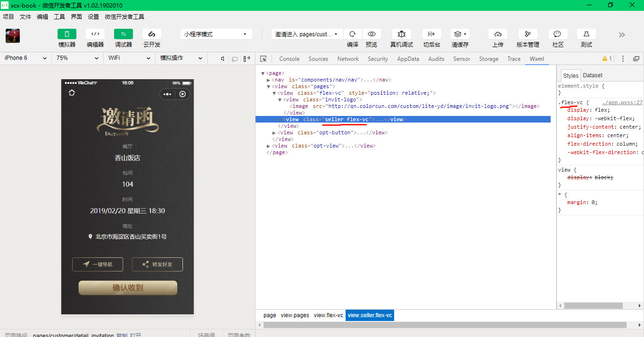Tap the 转发好友 share button
Screen dimensions: 644x337
pos(157,264)
